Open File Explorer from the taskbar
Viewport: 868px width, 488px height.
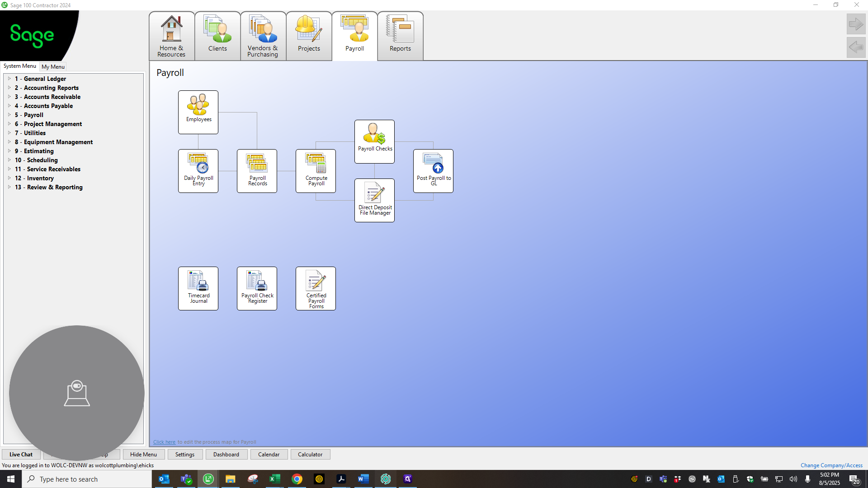tap(231, 479)
